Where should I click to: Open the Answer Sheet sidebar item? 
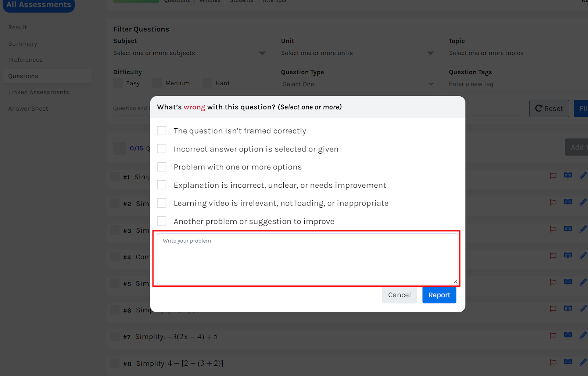click(x=28, y=109)
